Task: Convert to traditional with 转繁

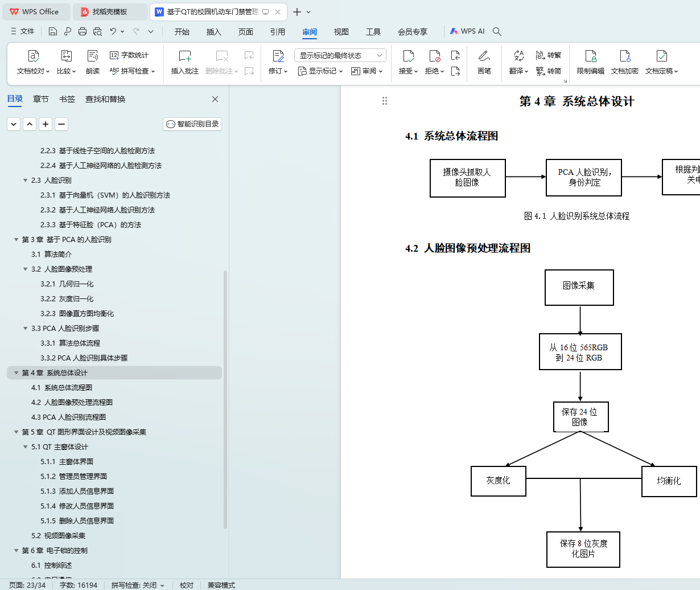Action: 549,55
